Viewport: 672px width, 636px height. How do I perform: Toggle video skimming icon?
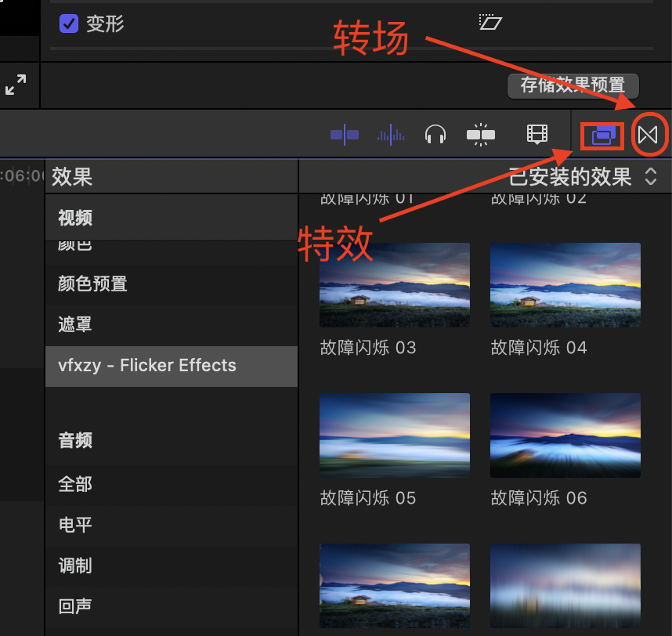(x=344, y=135)
